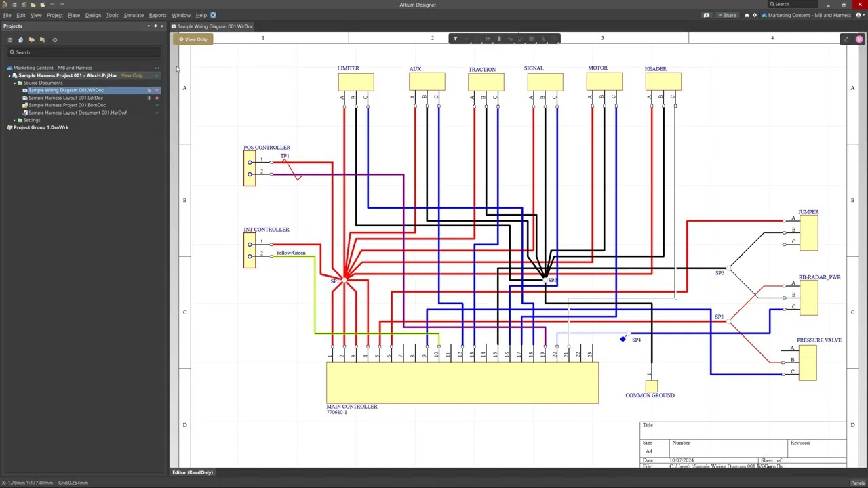The height and width of the screenshot is (488, 868).
Task: Open the Design menu
Action: coord(93,15)
